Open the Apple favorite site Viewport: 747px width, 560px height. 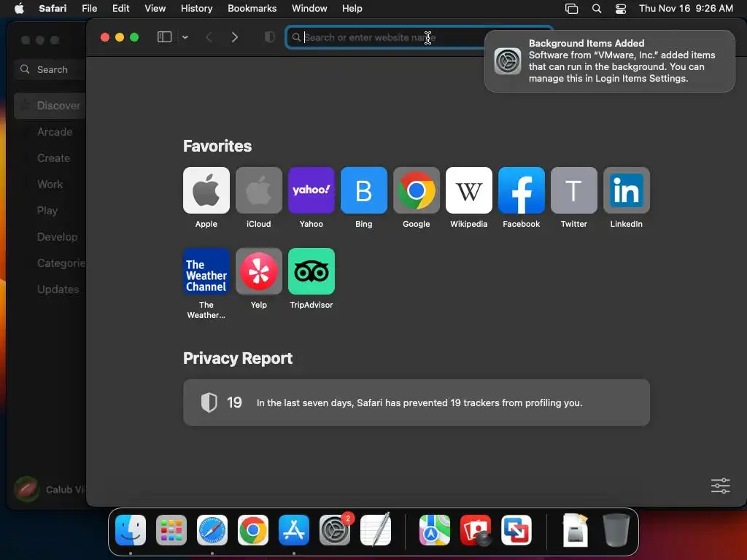pos(206,190)
